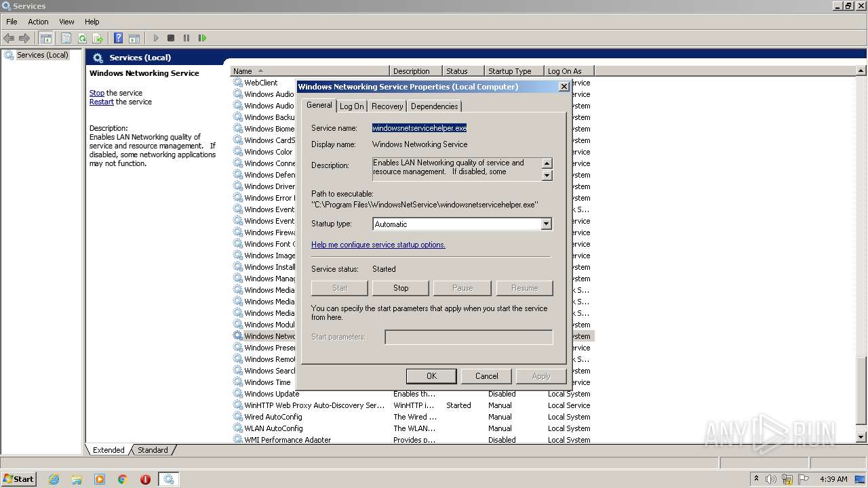Image resolution: width=868 pixels, height=488 pixels.
Task: Open Windows Media Player taskbar icon
Action: (x=100, y=479)
